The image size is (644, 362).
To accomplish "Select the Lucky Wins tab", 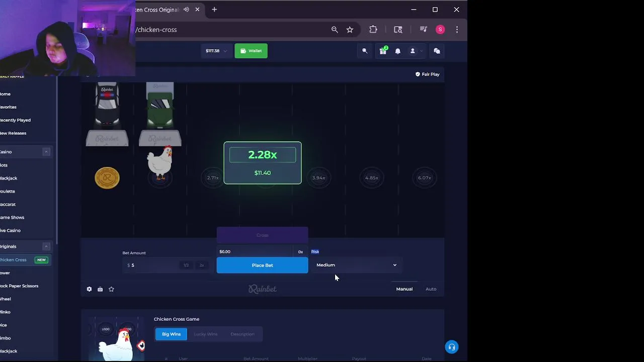I will (206, 334).
